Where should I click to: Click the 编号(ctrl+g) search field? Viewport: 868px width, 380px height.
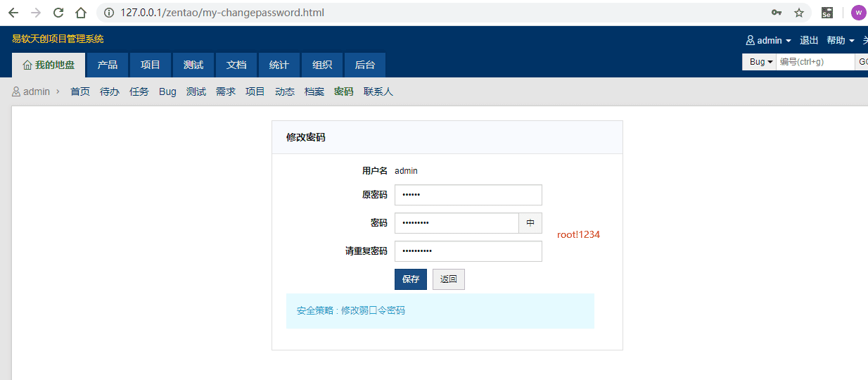pyautogui.click(x=815, y=62)
